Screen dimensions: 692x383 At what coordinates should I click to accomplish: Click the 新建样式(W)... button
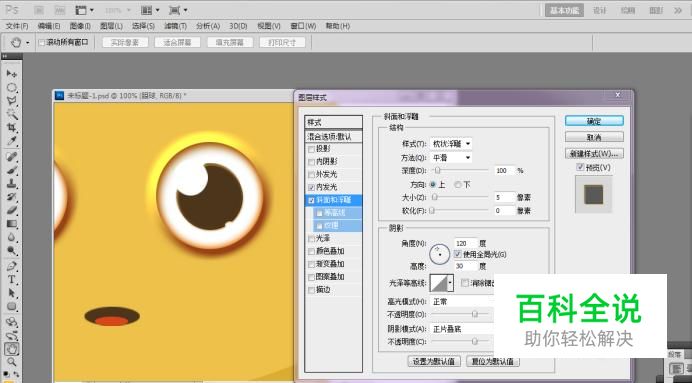pyautogui.click(x=594, y=154)
